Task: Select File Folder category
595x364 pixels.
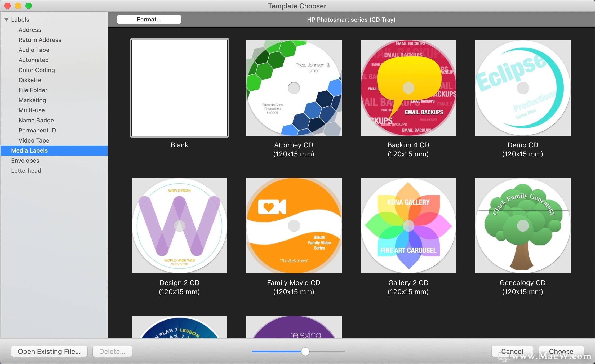Action: point(33,90)
